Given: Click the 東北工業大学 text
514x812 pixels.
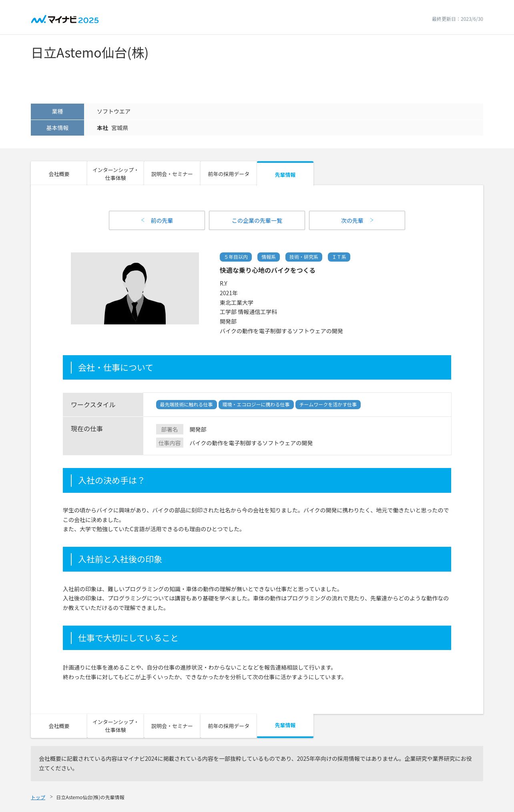Looking at the screenshot, I should [x=237, y=303].
